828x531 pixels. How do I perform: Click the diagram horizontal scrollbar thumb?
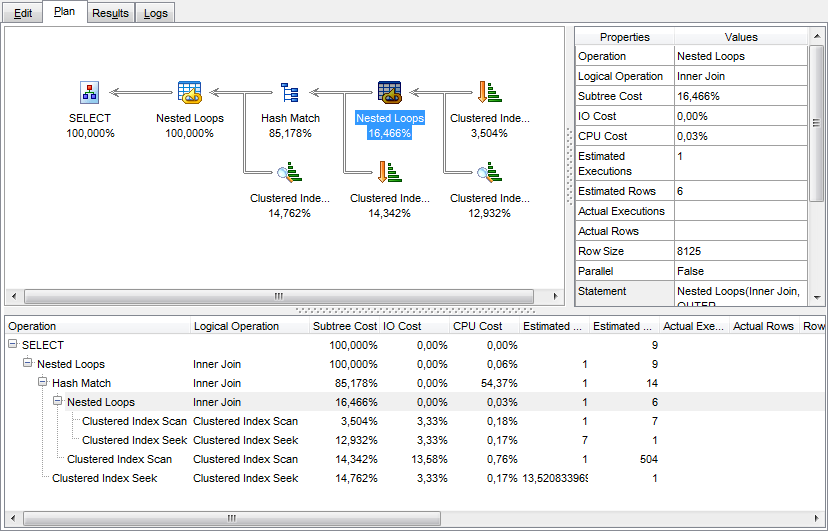(279, 296)
